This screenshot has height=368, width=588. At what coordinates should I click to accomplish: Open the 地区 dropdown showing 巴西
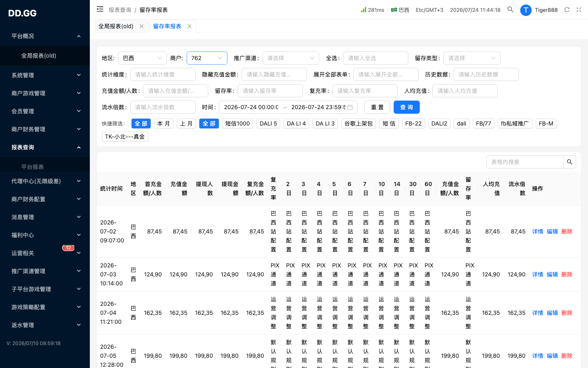143,58
